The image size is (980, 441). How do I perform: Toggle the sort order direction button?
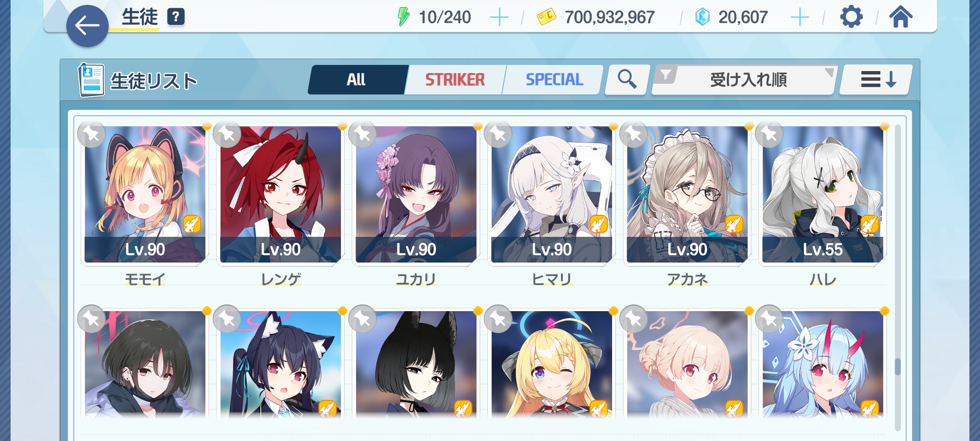pyautogui.click(x=876, y=80)
